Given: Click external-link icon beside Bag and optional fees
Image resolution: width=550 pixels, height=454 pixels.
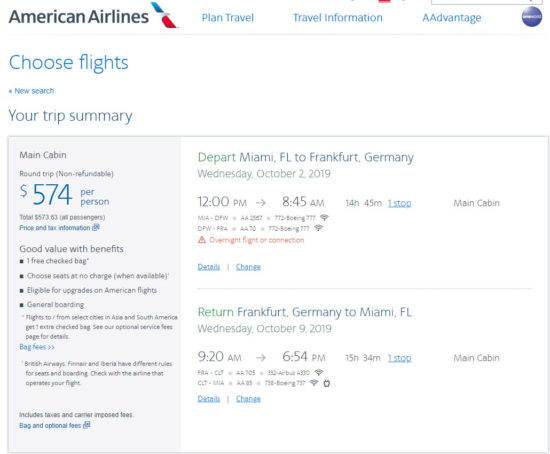Looking at the screenshot, I should point(87,425).
